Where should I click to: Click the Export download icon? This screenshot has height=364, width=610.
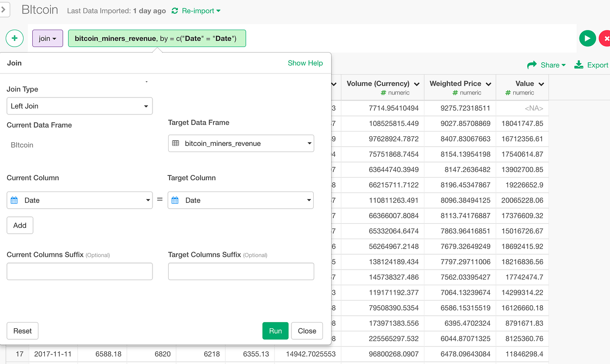point(579,65)
